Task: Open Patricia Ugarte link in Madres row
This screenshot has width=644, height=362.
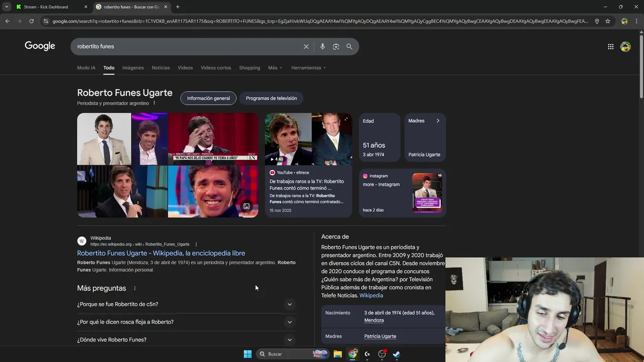Action: (380, 336)
